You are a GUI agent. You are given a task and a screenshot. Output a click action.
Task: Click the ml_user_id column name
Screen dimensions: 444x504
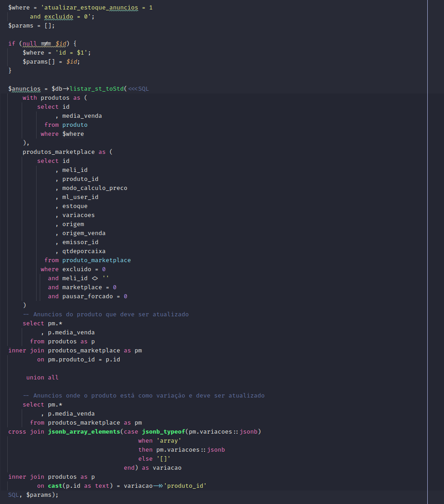(x=80, y=197)
